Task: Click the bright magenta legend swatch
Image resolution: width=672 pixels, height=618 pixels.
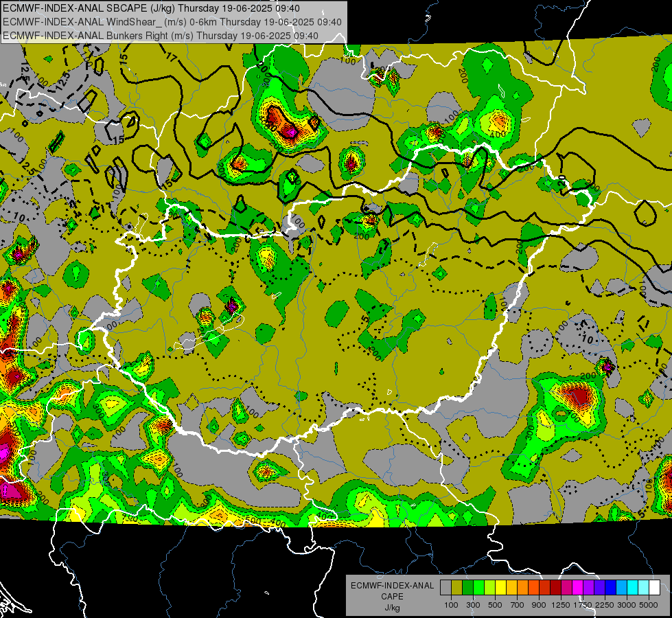Action: 578,587
